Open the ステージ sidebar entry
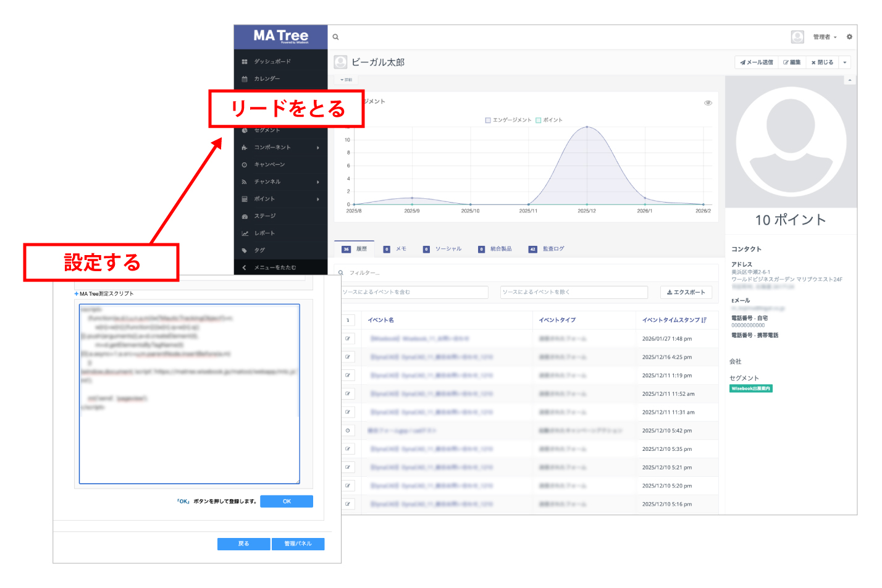Screen dimensions: 882x588 (x=265, y=216)
